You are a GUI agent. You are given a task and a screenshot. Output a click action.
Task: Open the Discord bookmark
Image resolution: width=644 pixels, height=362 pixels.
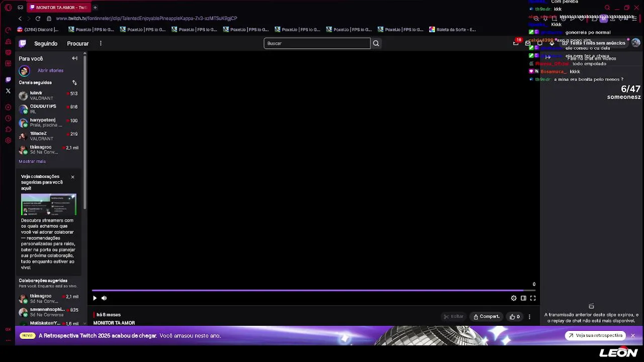click(38, 30)
